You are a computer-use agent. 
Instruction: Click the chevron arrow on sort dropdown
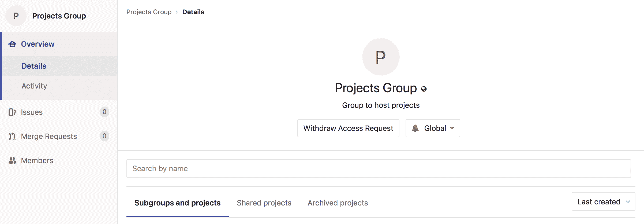(628, 202)
